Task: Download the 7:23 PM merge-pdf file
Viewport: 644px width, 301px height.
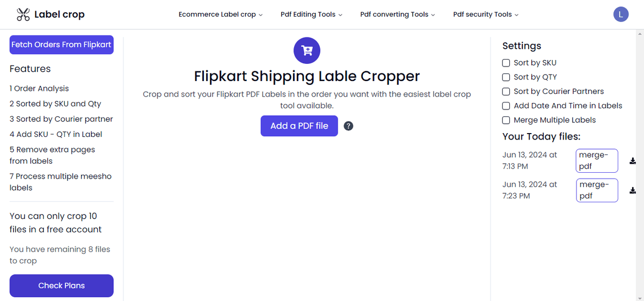Action: pos(633,190)
